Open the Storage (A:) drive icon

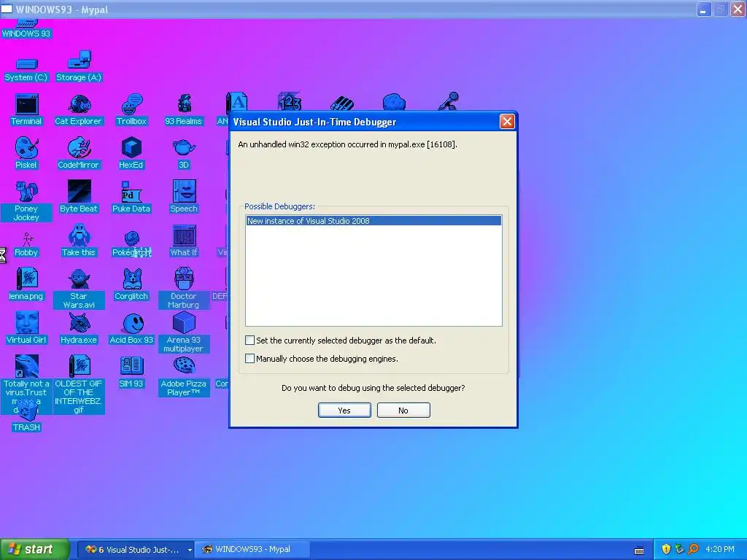79,66
